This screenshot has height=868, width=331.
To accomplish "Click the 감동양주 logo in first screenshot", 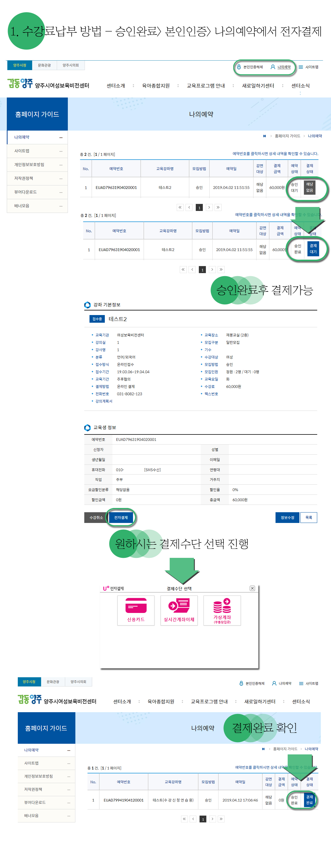I will click(20, 83).
